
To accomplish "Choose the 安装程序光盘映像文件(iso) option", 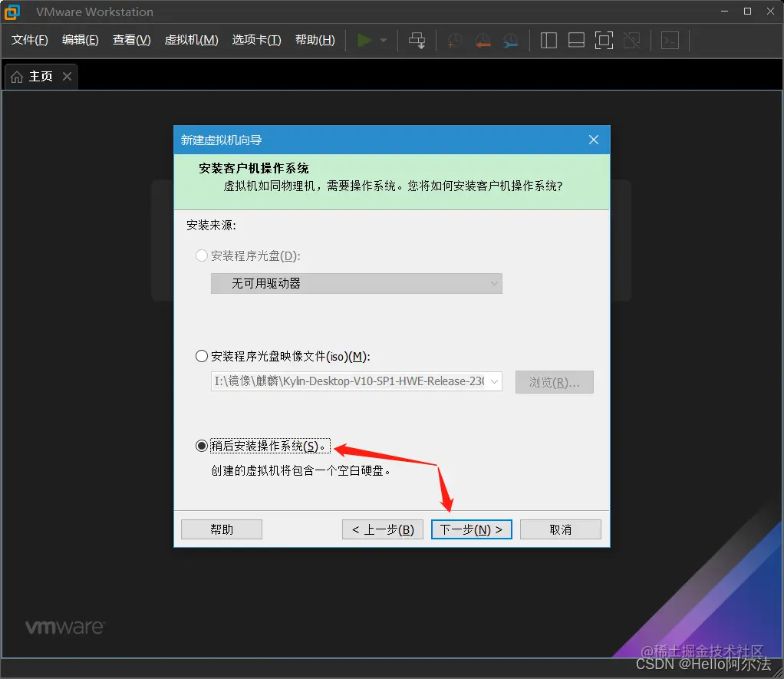I will (x=201, y=356).
